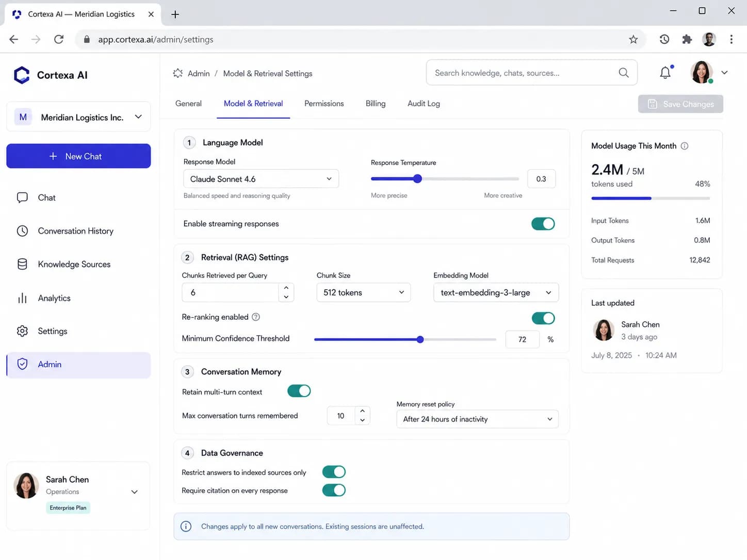747x560 pixels.
Task: Reload the page in browser
Action: click(59, 39)
